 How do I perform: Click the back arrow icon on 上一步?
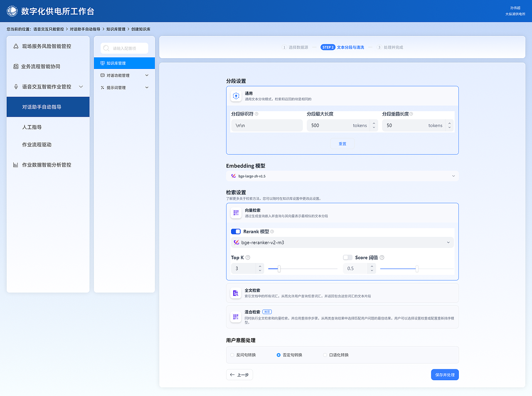[232, 375]
